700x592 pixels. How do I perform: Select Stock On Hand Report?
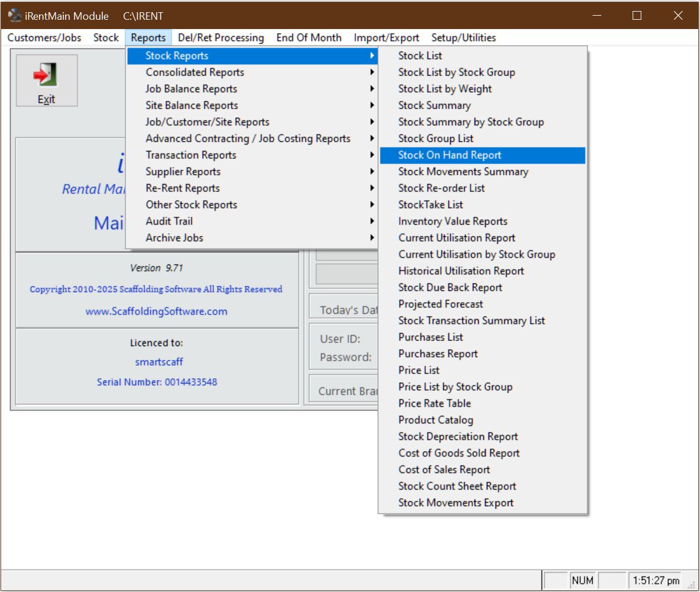pos(449,155)
